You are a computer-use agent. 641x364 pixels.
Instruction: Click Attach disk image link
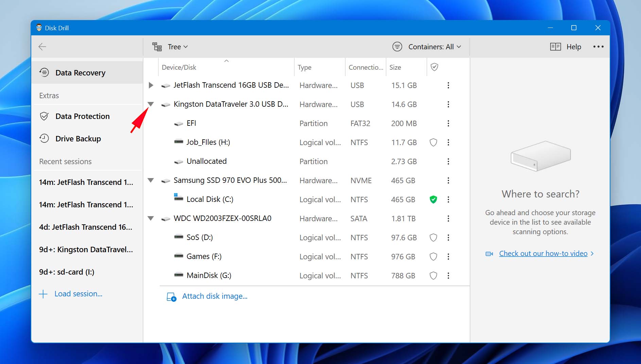point(215,296)
